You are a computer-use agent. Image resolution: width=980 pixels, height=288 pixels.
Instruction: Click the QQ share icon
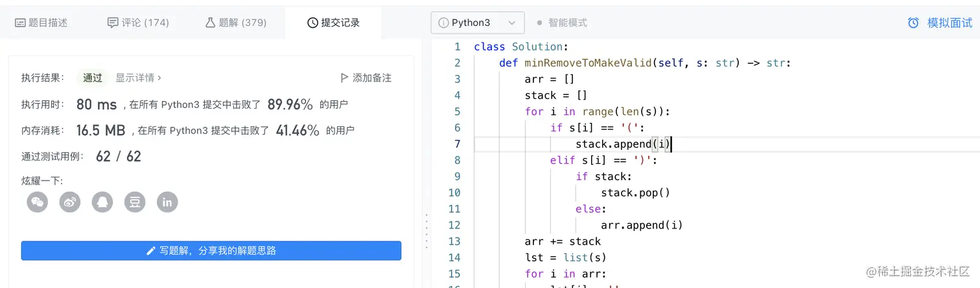pyautogui.click(x=102, y=202)
